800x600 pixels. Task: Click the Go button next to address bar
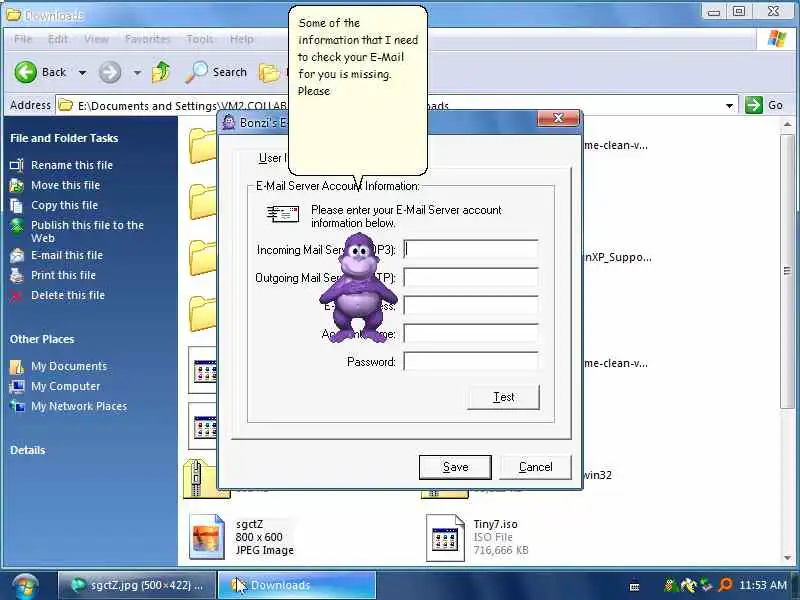click(x=764, y=105)
